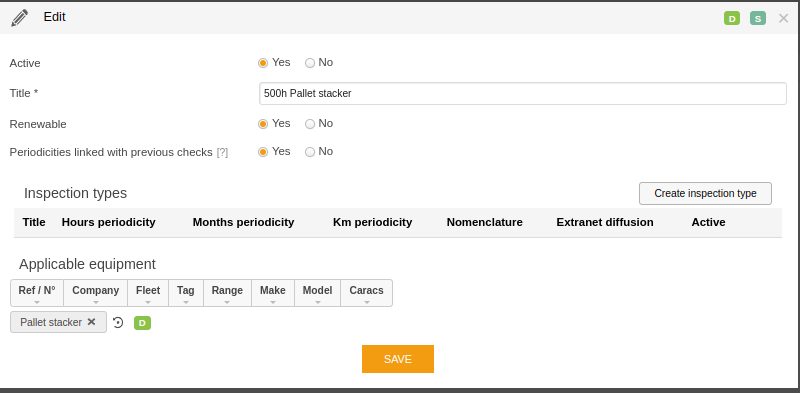Screen dimensions: 800x393
Task: Open the Ref / N° filter
Action: pyautogui.click(x=37, y=293)
